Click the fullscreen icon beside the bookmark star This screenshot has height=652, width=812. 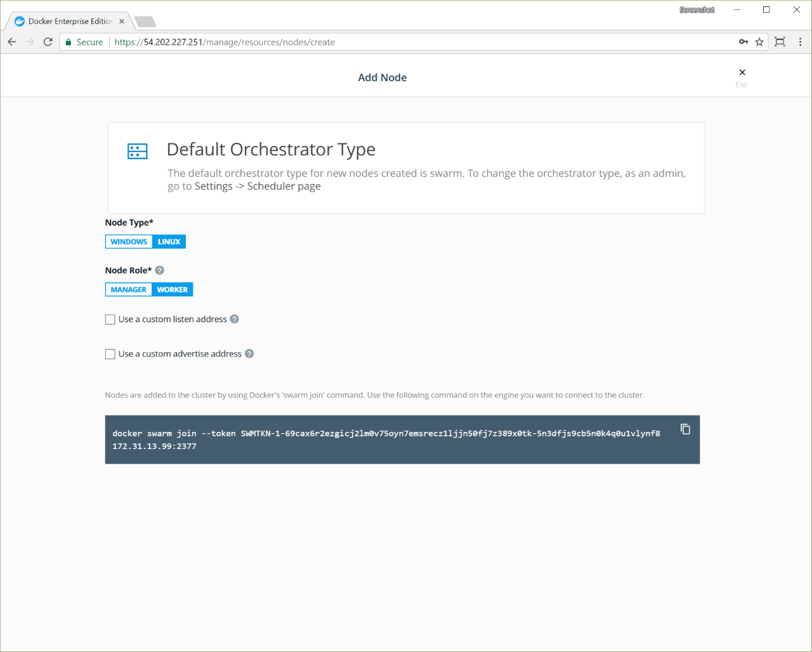(x=779, y=42)
